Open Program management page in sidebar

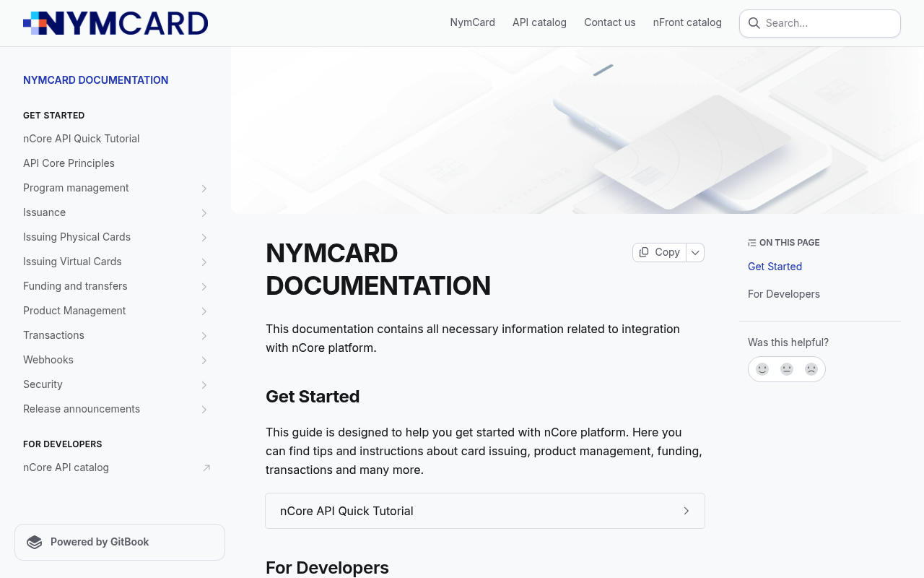[76, 188]
